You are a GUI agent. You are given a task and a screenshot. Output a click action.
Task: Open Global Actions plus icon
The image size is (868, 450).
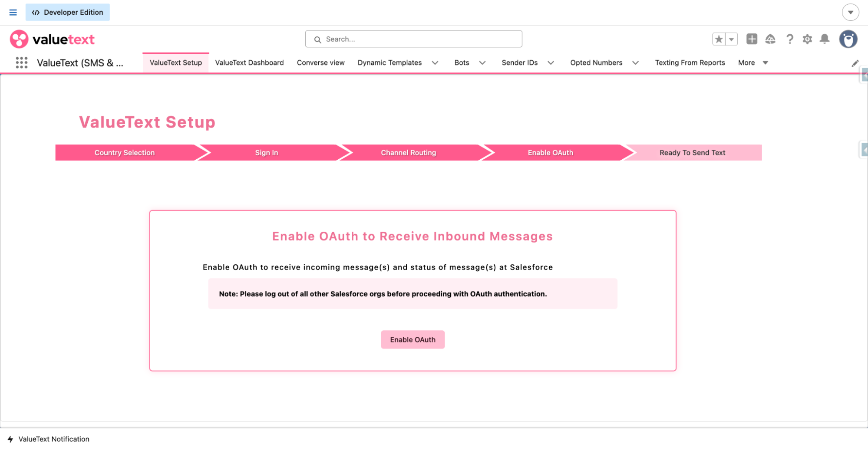[752, 39]
